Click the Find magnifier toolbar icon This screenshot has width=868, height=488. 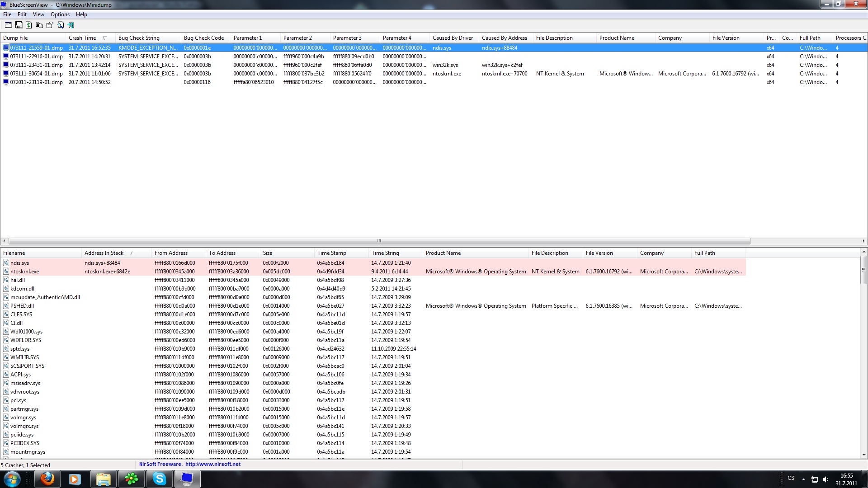(x=60, y=25)
